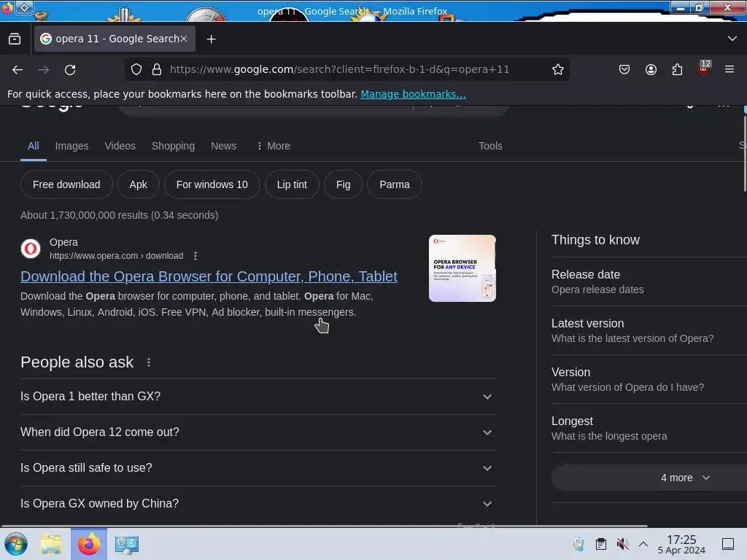The image size is (747, 560).
Task: Open the Firefox account icon
Action: [x=651, y=69]
